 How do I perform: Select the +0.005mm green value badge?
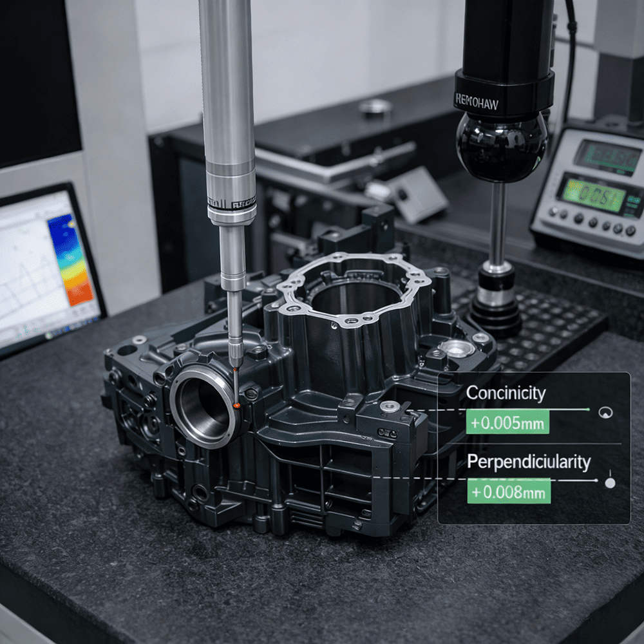coord(507,423)
